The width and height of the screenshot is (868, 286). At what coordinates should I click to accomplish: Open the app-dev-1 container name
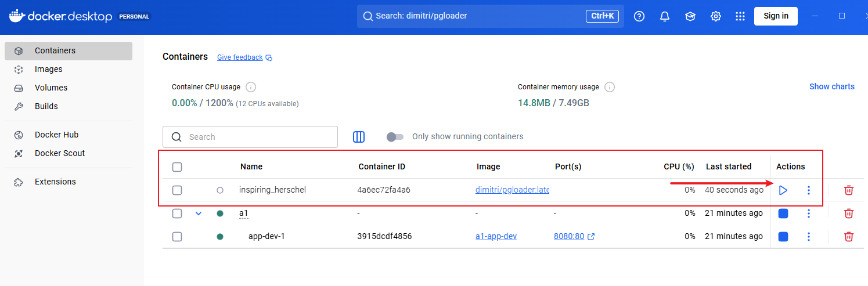click(266, 236)
